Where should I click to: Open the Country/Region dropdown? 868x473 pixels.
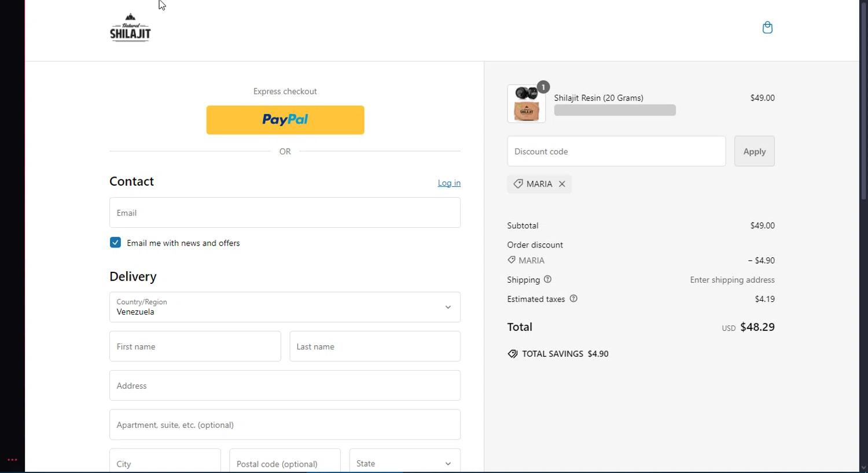point(285,307)
